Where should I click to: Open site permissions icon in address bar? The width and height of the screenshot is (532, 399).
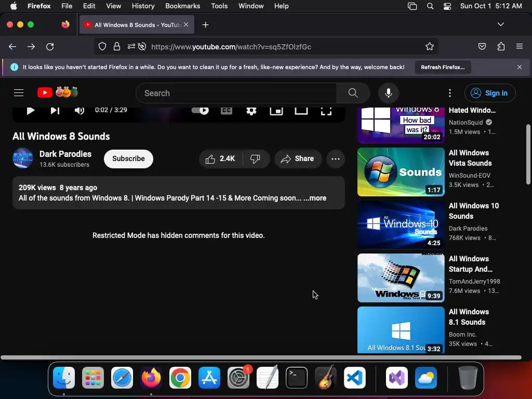[131, 46]
